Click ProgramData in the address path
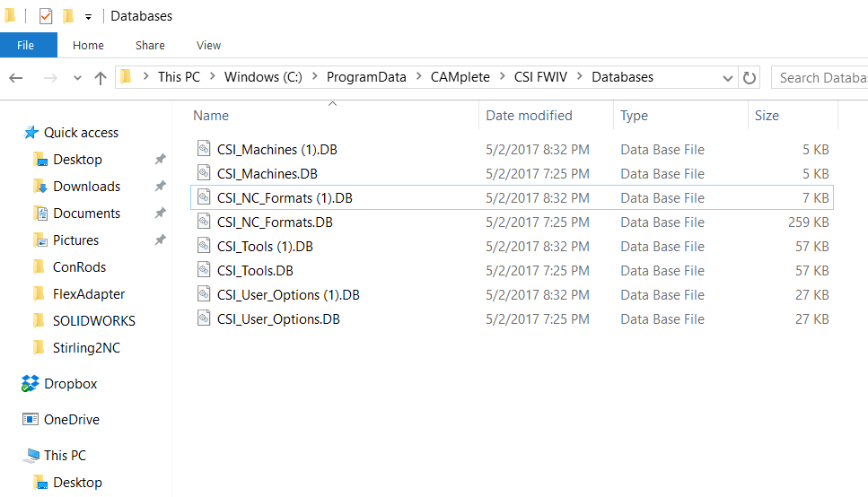This screenshot has width=868, height=497. [366, 77]
